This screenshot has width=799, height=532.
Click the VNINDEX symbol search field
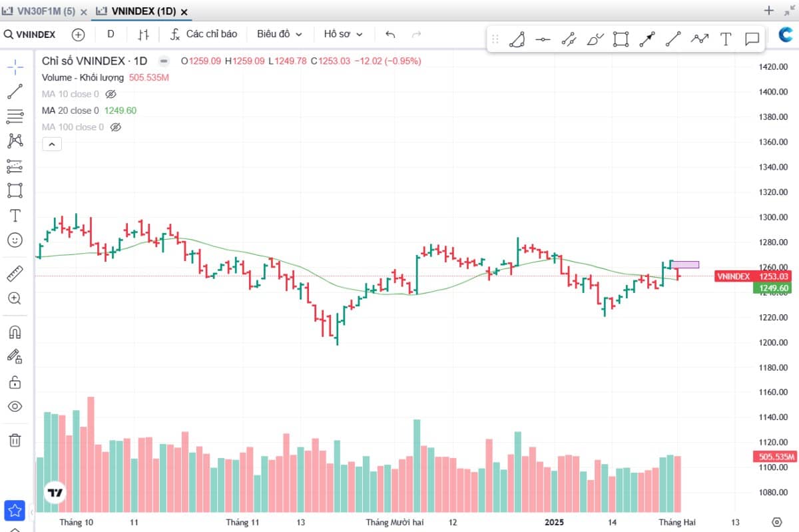pos(31,34)
